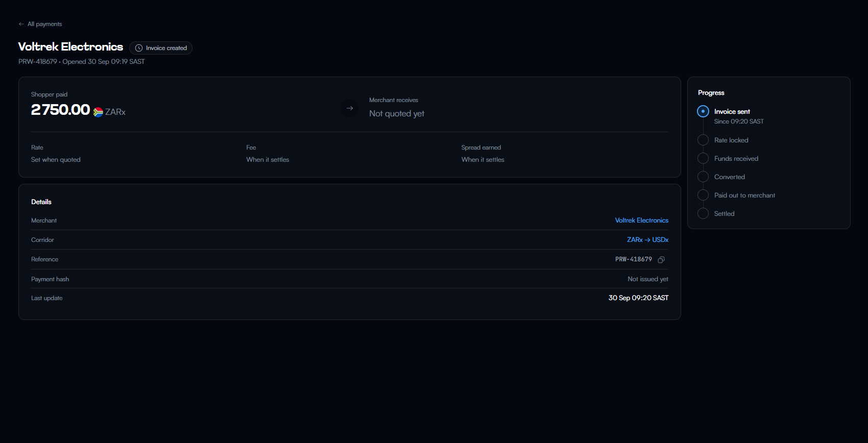The width and height of the screenshot is (868, 443).
Task: Click the 'Corridor' row label
Action: [42, 240]
